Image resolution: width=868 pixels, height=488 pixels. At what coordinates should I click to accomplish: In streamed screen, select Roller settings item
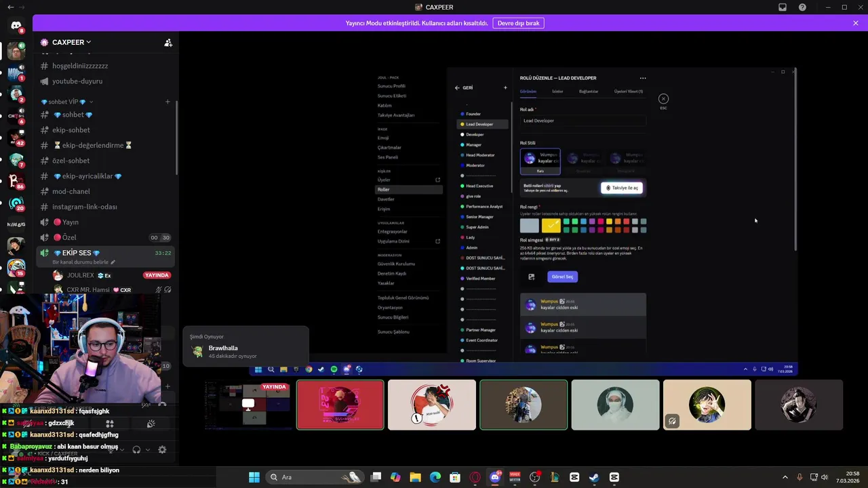pos(410,190)
